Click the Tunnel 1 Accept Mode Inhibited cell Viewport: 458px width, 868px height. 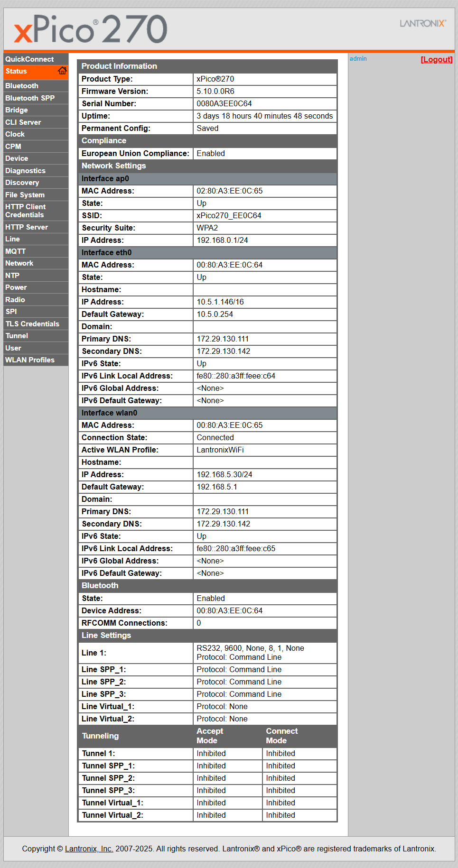228,754
